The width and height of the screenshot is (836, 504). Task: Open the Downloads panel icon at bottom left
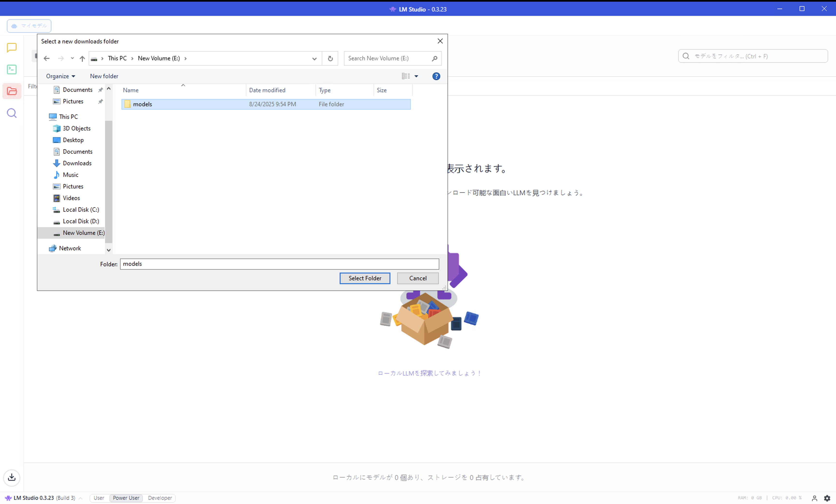(x=12, y=477)
